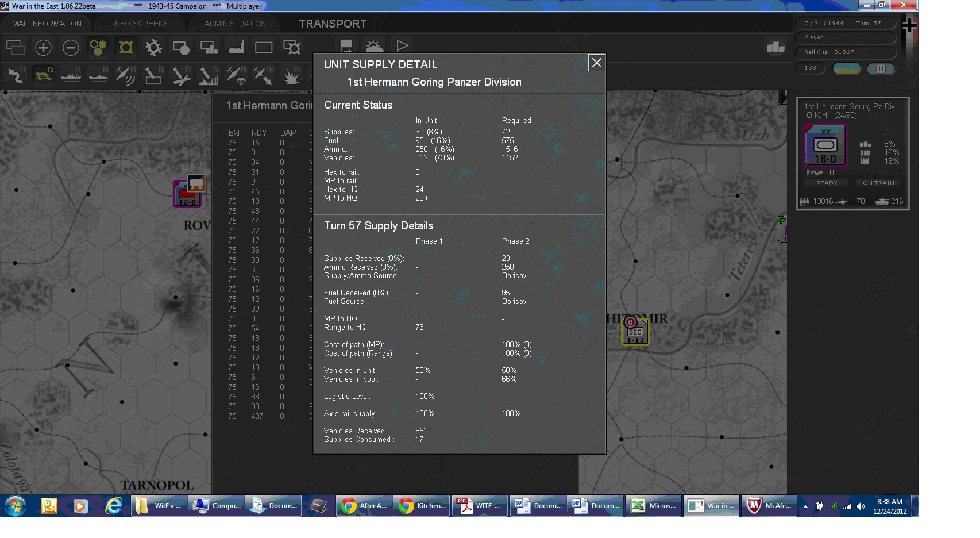Click the 138 value pill
980x538 pixels.
coord(810,68)
